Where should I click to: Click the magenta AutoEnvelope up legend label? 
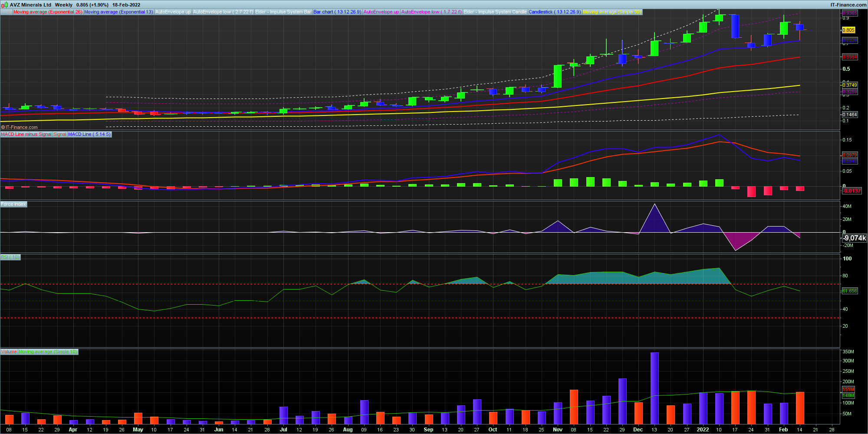click(381, 12)
